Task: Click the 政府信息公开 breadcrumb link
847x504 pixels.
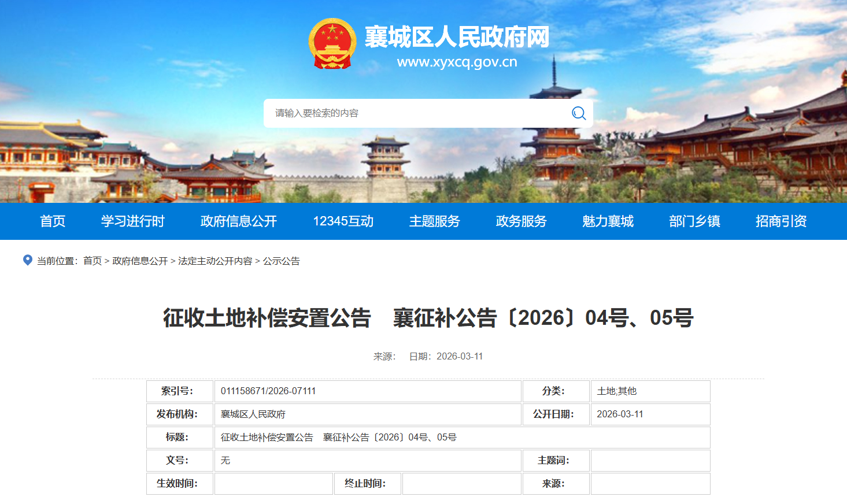Action: point(140,261)
